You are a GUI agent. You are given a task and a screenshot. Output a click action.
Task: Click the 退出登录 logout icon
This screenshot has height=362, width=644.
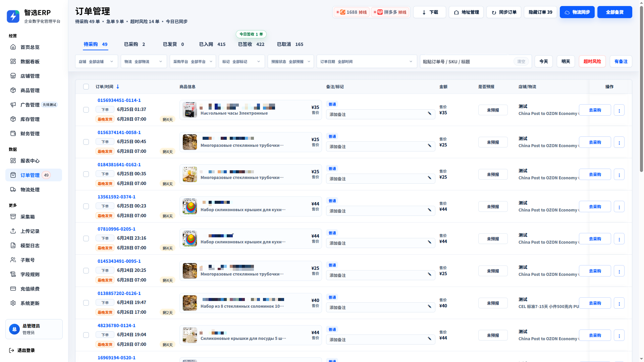(x=11, y=350)
